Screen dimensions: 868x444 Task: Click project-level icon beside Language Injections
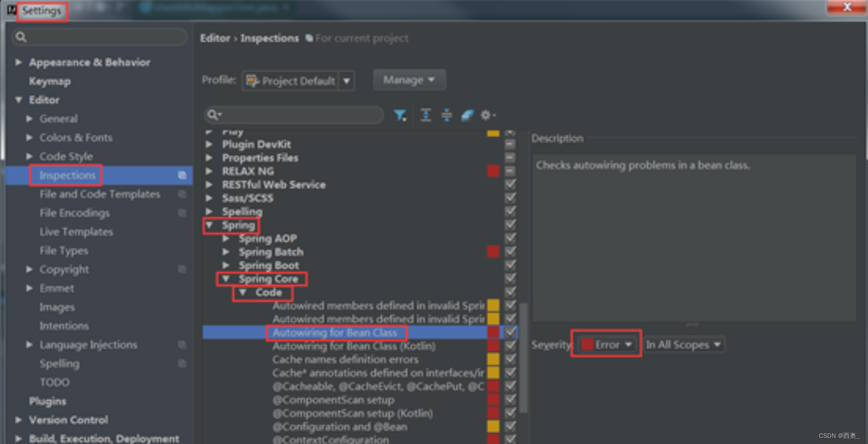tap(182, 345)
